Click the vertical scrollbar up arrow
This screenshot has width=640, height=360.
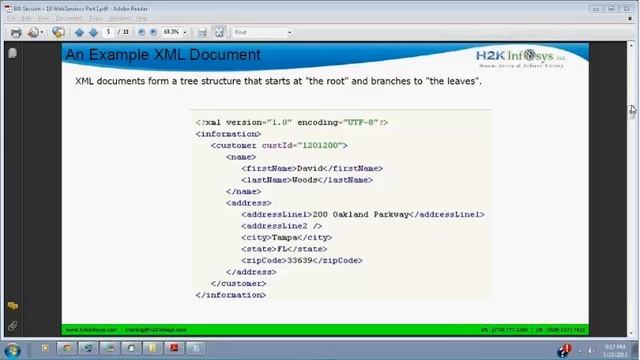[631, 45]
